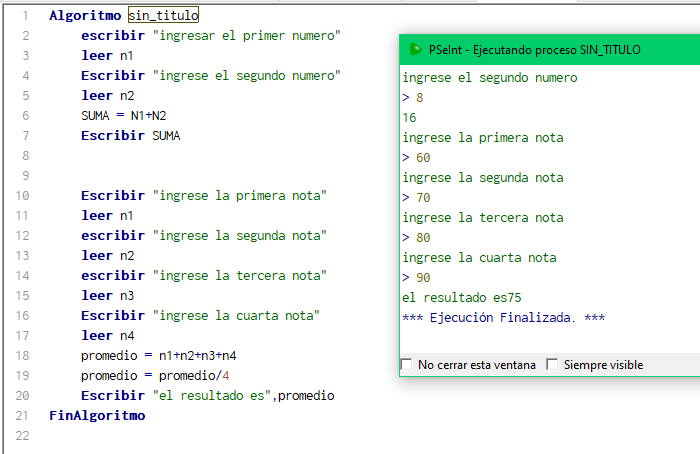Click the string "ingresar el primer numero" on line 2
The height and width of the screenshot is (454, 700).
246,36
